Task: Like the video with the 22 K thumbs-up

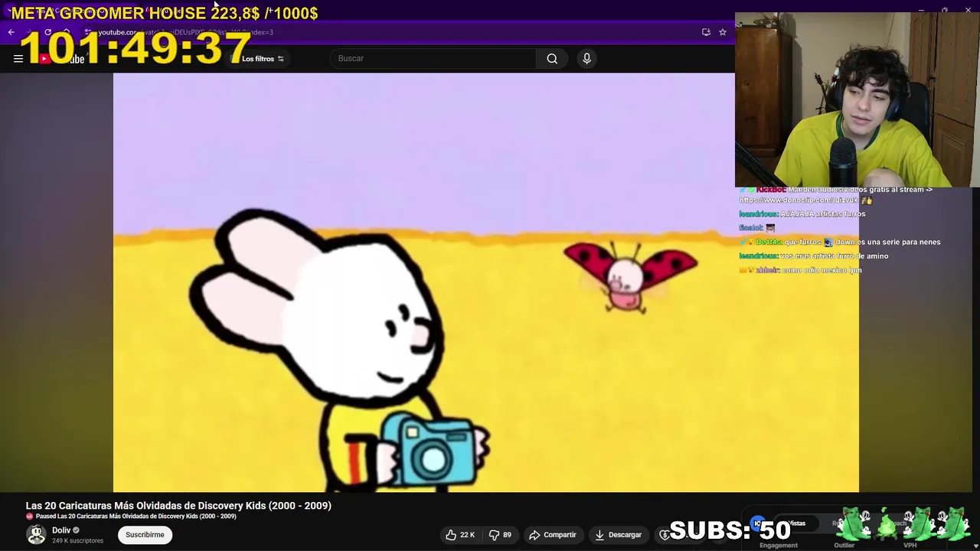Action: 460,535
